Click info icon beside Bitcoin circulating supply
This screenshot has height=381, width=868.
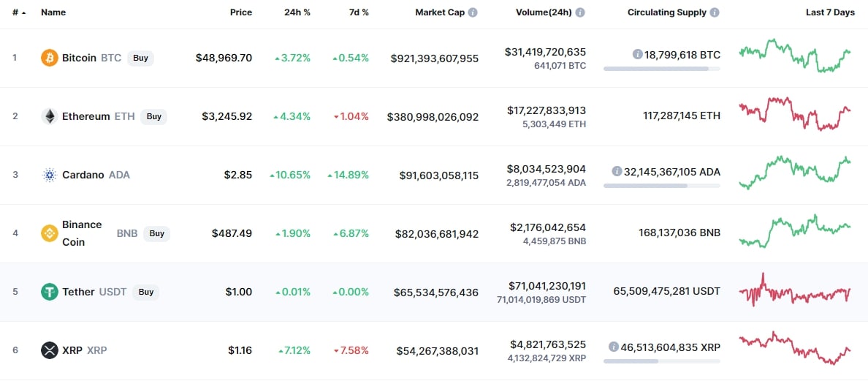click(637, 54)
